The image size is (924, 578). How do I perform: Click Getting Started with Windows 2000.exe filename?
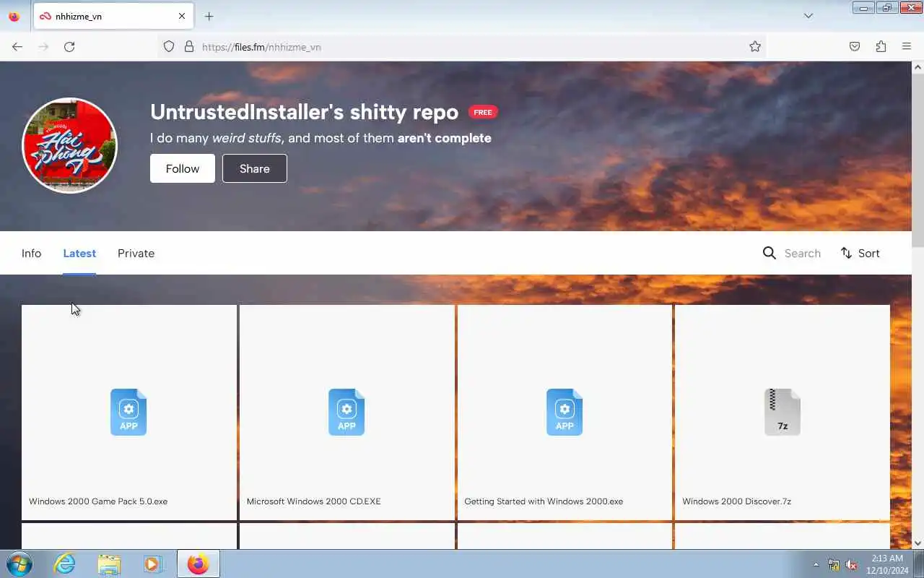(544, 501)
